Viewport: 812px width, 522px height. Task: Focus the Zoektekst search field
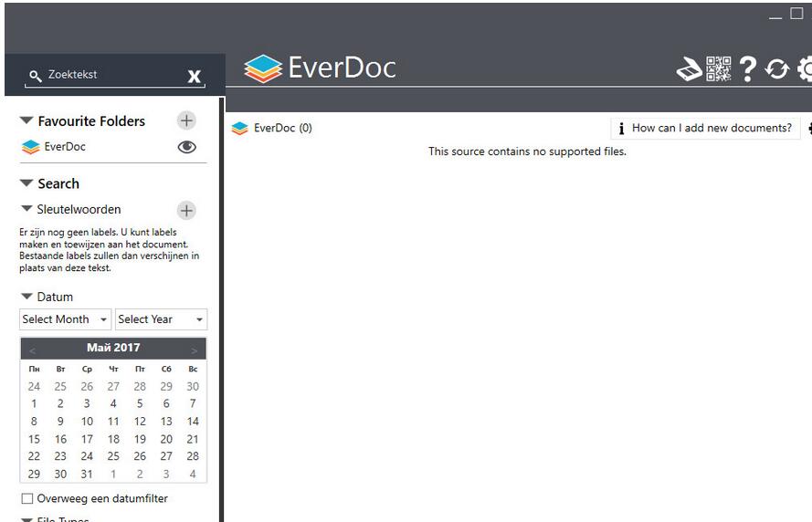pyautogui.click(x=115, y=76)
